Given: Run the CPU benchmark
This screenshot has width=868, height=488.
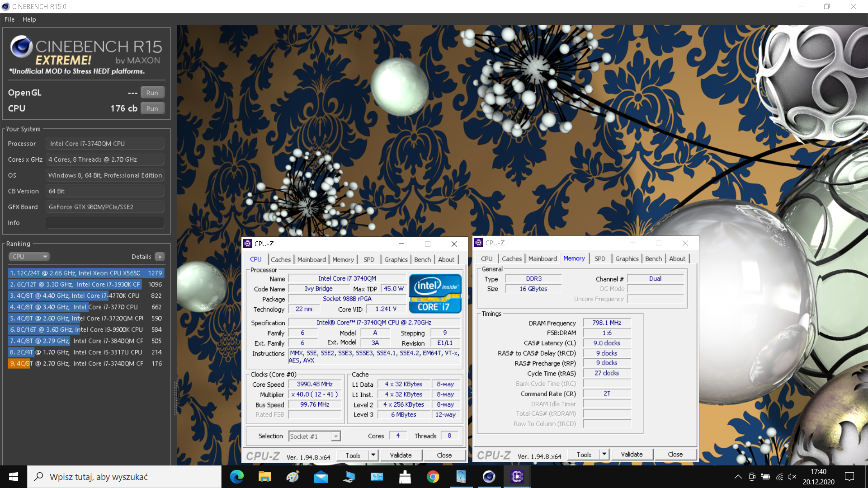Looking at the screenshot, I should pyautogui.click(x=152, y=108).
